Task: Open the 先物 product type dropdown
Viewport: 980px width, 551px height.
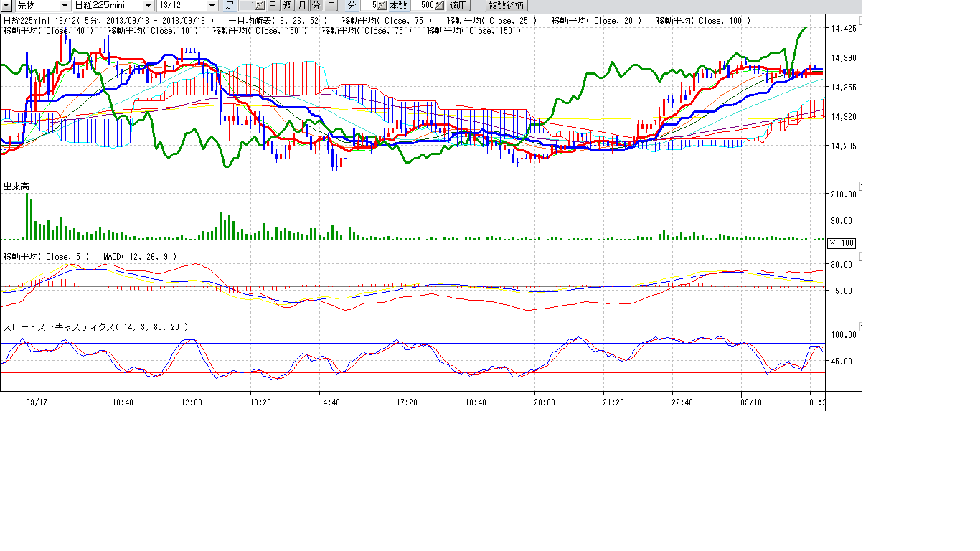Action: [x=66, y=5]
